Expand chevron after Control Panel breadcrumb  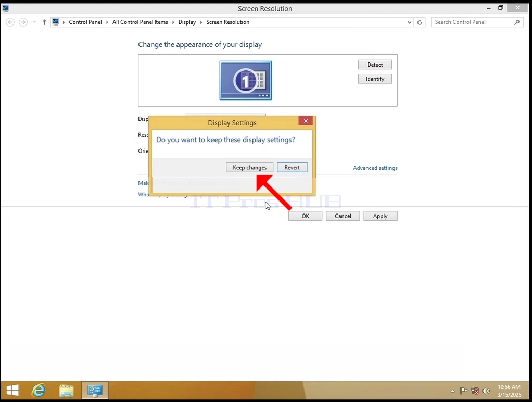click(x=107, y=22)
